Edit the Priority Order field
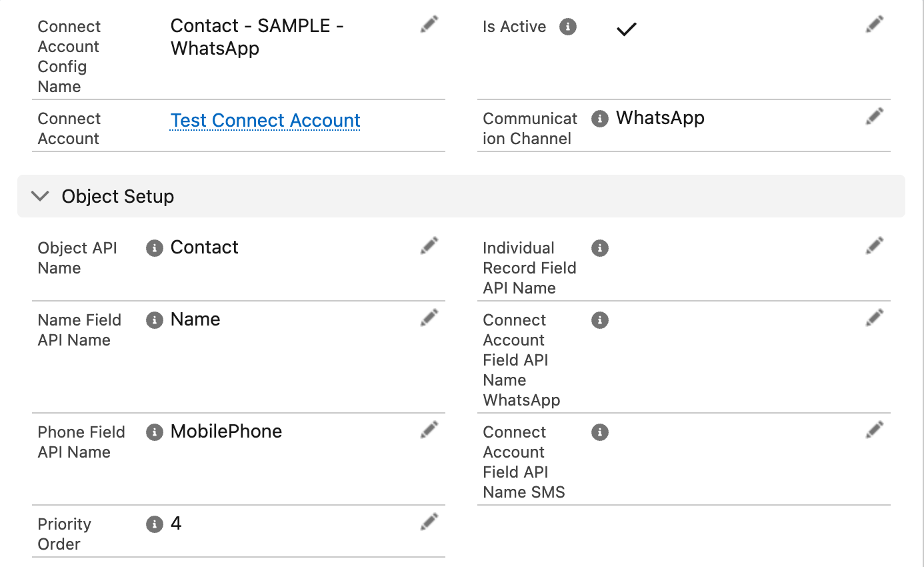The width and height of the screenshot is (924, 567). (429, 522)
